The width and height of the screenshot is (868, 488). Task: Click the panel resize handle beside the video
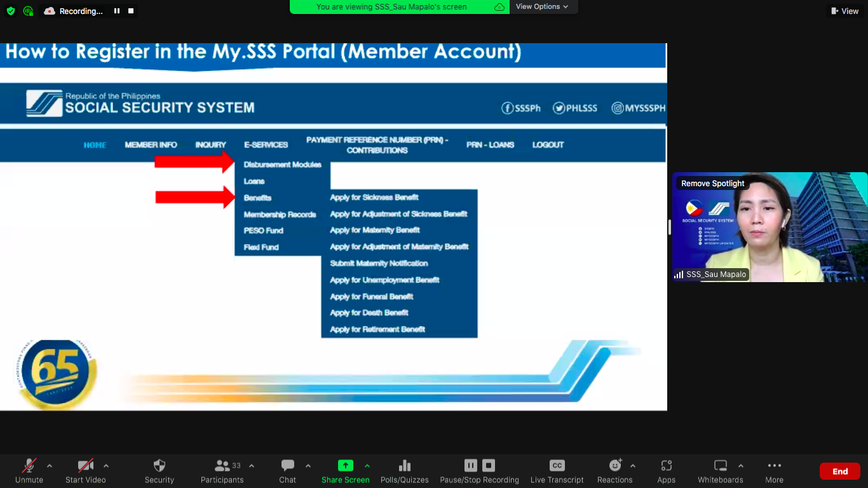tap(669, 227)
